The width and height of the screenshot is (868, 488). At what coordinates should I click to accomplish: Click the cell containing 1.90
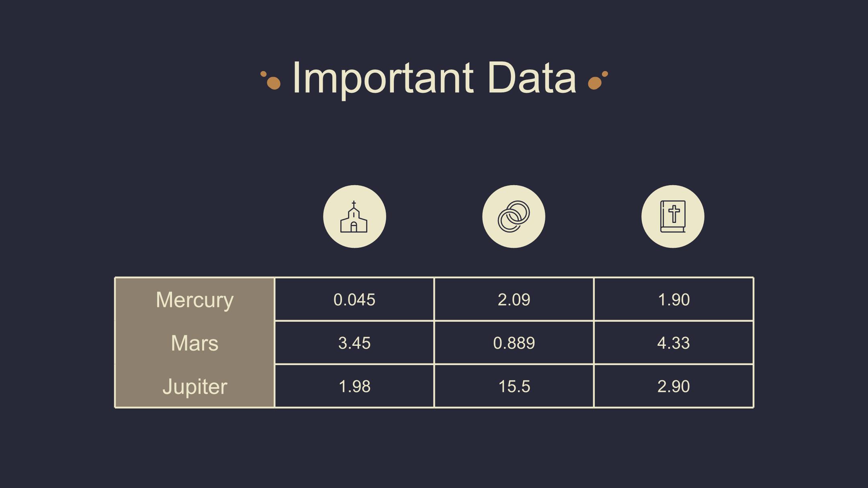pos(674,299)
